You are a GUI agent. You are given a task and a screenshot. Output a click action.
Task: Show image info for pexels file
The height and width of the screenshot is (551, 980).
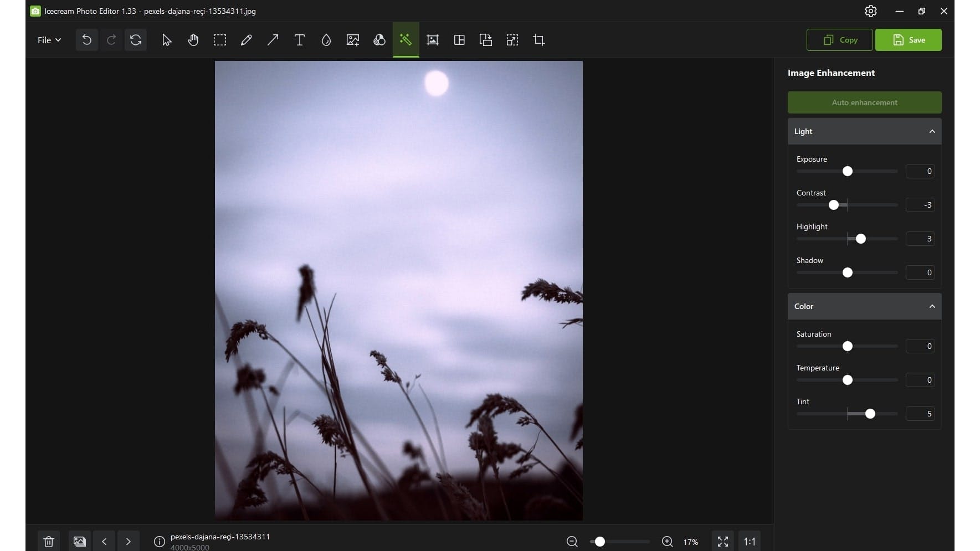[159, 541]
